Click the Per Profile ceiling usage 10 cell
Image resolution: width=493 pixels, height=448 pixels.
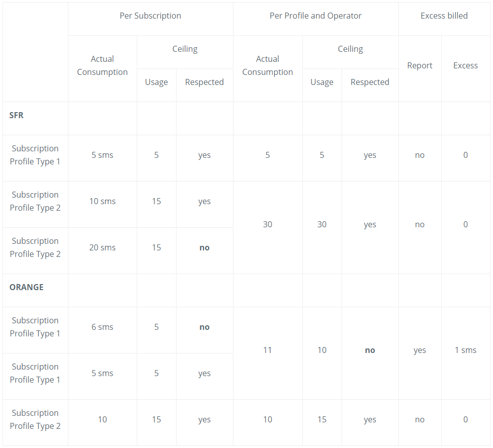pyautogui.click(x=322, y=350)
